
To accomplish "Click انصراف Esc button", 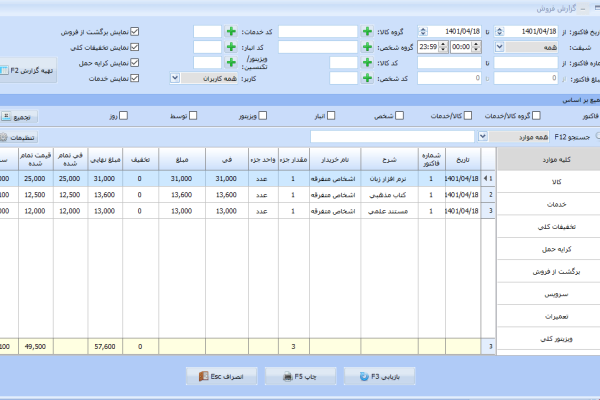I will pos(222,376).
